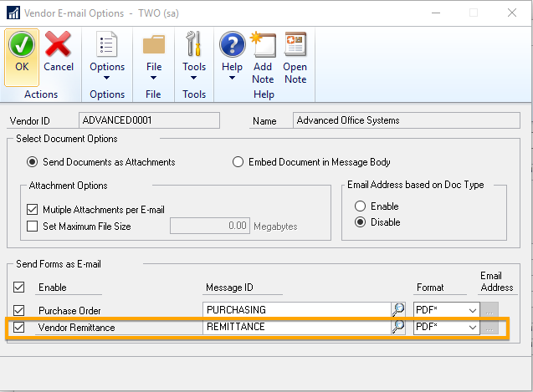Click the Tools wrench icon
533x392 pixels.
pos(194,43)
